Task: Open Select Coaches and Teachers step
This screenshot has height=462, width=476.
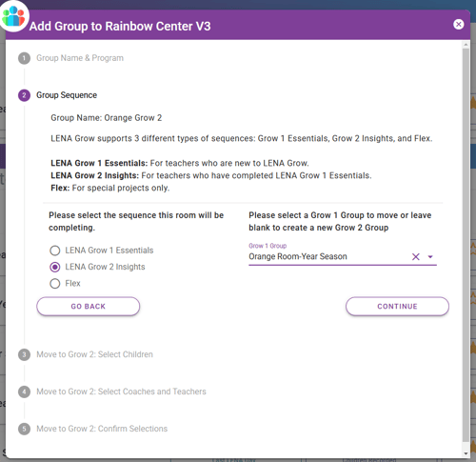Action: click(x=121, y=392)
